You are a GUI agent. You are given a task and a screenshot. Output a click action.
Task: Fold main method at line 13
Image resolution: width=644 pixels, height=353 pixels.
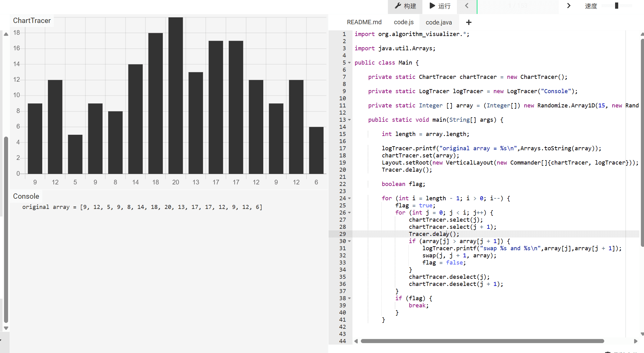(x=349, y=120)
